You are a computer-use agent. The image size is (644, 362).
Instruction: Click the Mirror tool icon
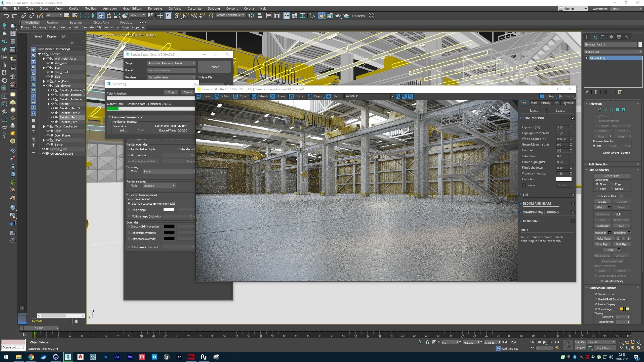click(x=251, y=16)
